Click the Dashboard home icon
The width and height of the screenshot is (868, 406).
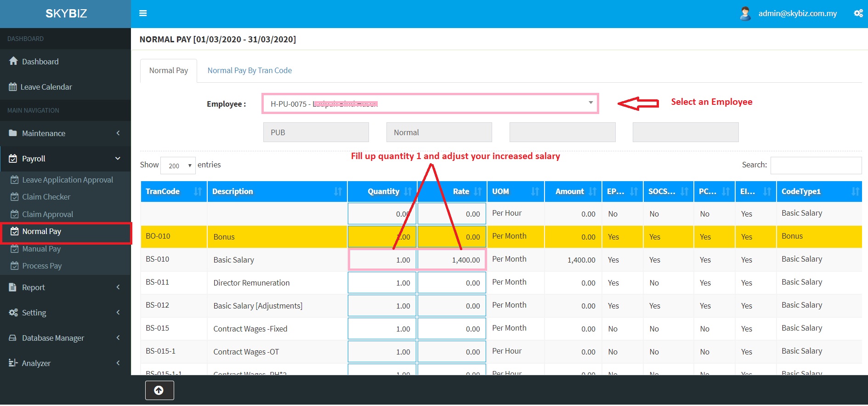pyautogui.click(x=13, y=61)
